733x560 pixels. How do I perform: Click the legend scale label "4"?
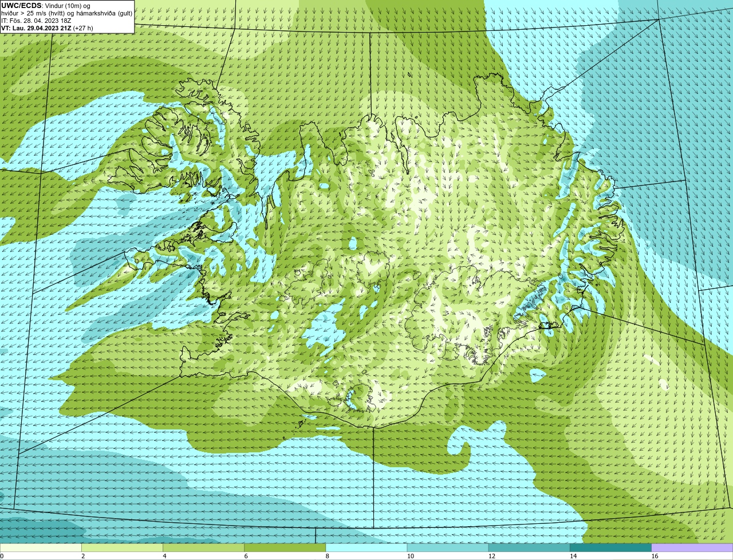point(164,556)
